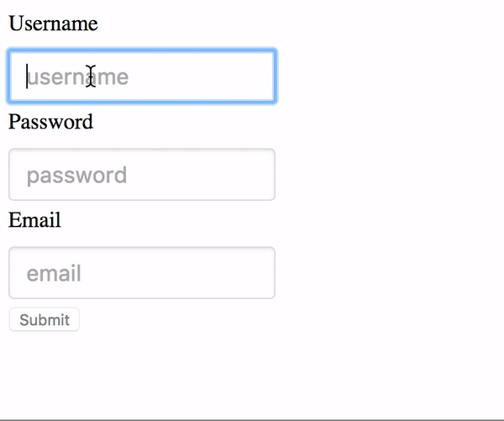Activate the blue-highlighted username box

click(142, 76)
